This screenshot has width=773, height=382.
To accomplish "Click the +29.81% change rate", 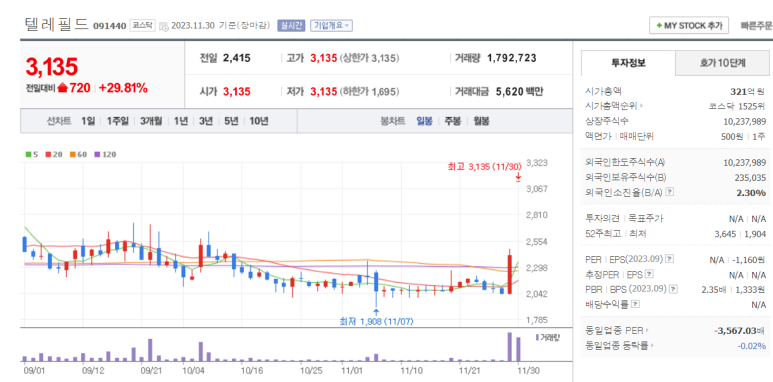I will (123, 88).
